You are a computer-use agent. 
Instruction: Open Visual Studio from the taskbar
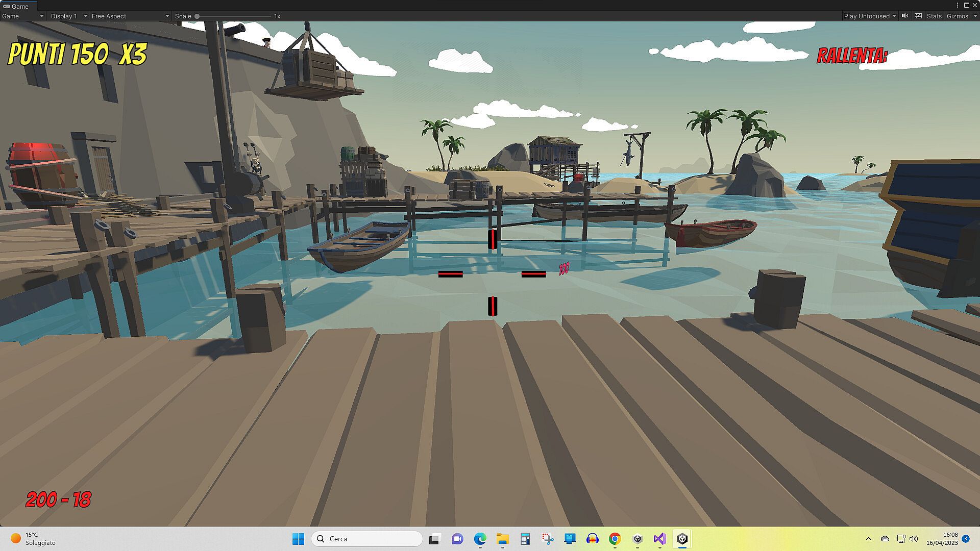tap(659, 539)
